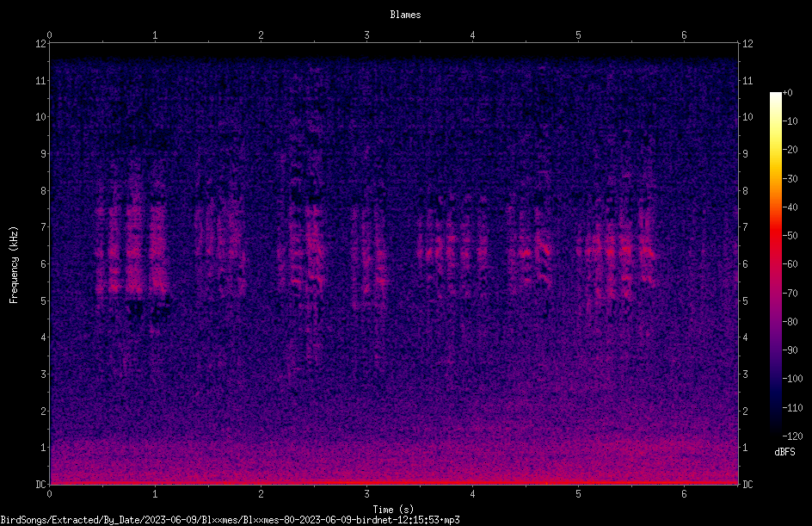Screen dimensions: 812x526
Task: Click the "4" tick on the bottom time axis
Action: click(x=472, y=494)
